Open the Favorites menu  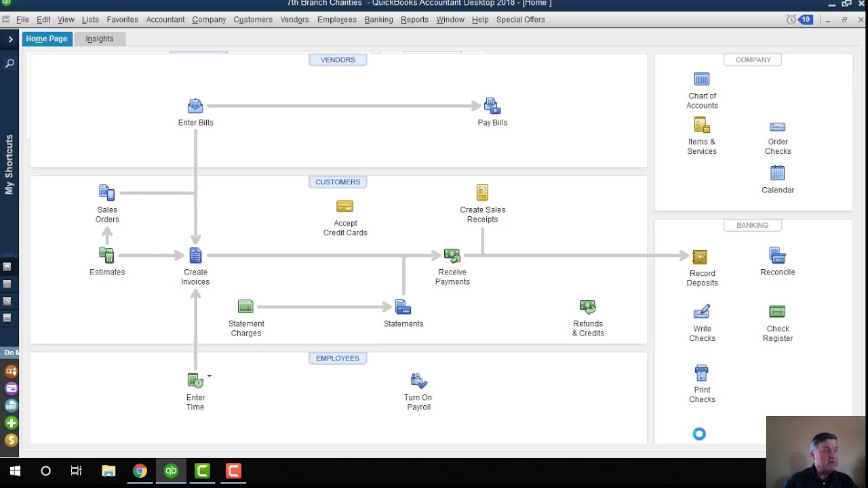click(x=122, y=20)
